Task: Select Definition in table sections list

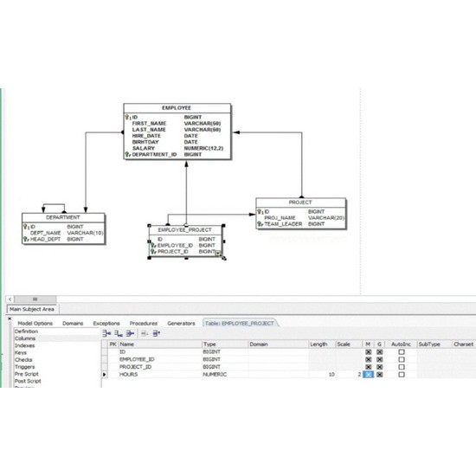Action: pos(27,331)
